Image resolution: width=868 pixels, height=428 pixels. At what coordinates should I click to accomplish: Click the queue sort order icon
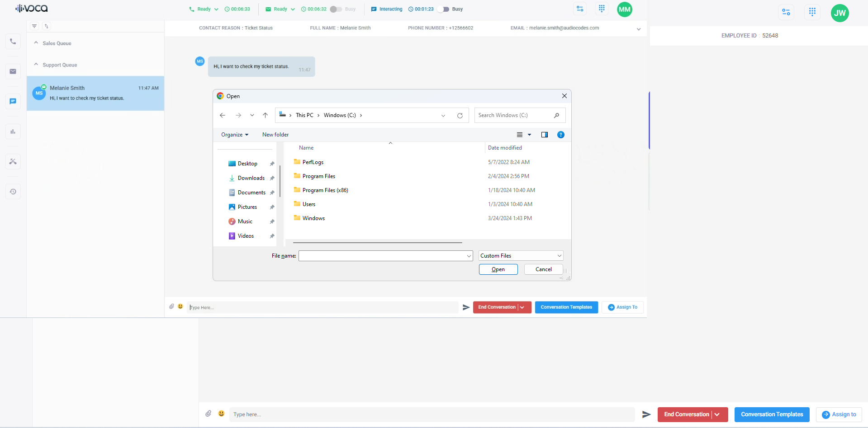(x=46, y=26)
